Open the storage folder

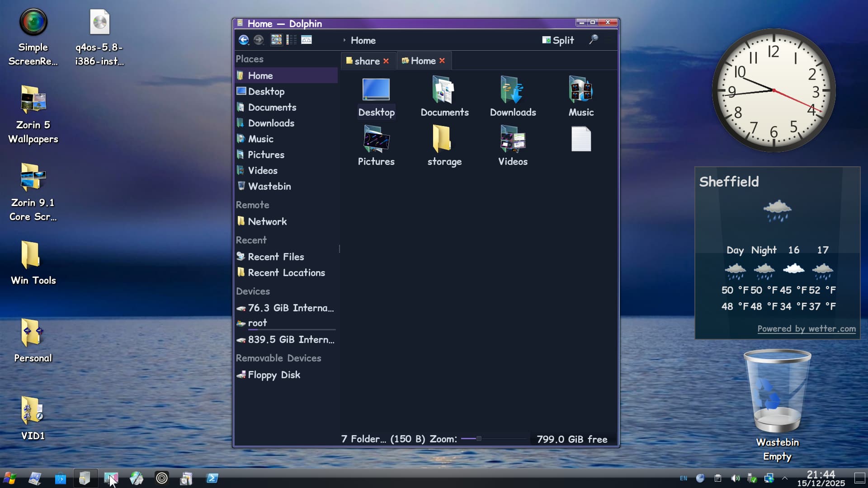444,146
